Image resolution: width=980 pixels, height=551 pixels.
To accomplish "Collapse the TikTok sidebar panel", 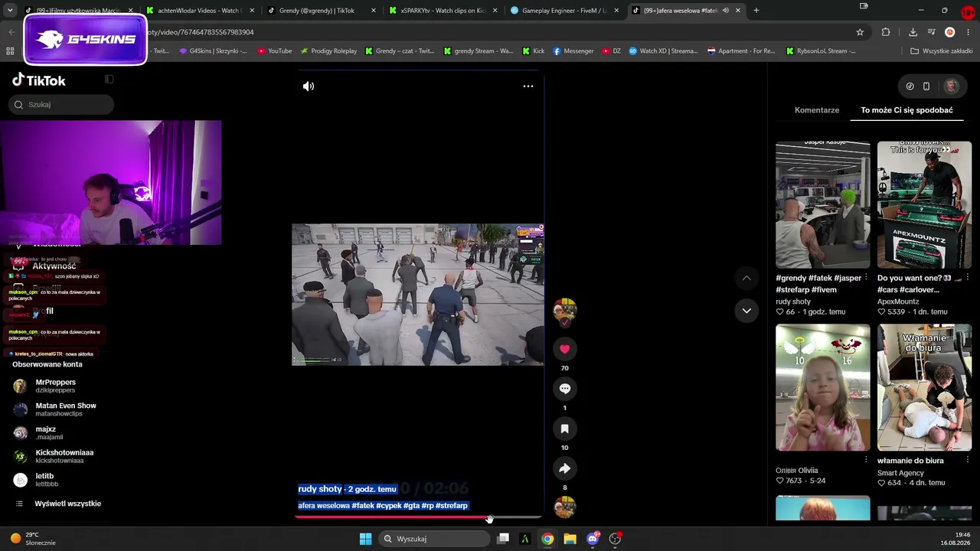I will coord(109,80).
